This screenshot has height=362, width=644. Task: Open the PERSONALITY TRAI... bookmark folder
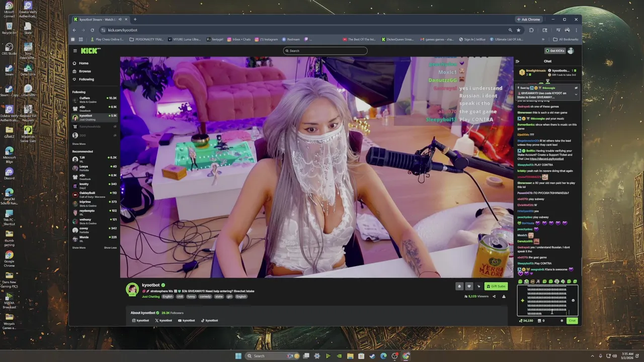click(147, 39)
